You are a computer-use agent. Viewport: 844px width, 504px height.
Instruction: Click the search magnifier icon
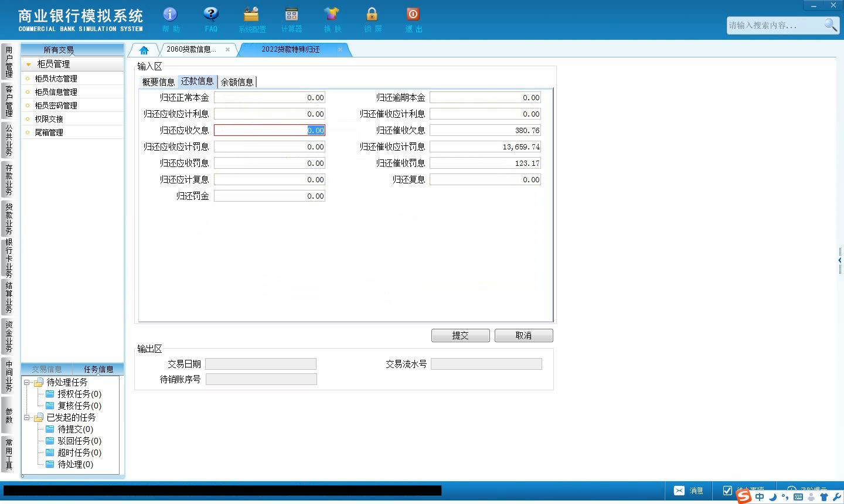pos(831,25)
